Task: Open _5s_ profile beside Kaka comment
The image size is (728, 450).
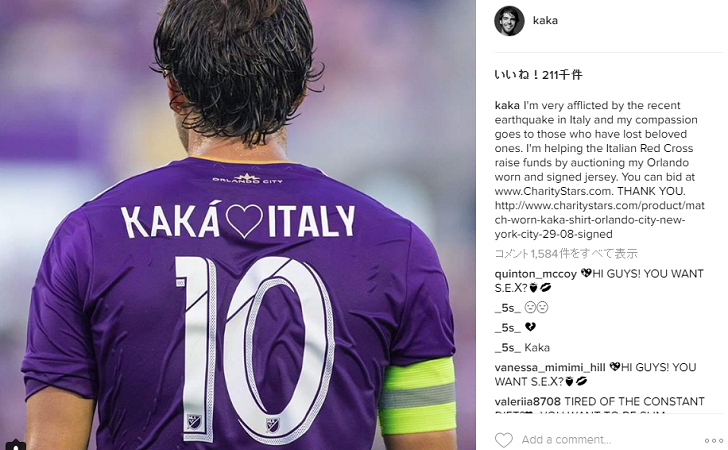Action: (x=507, y=348)
